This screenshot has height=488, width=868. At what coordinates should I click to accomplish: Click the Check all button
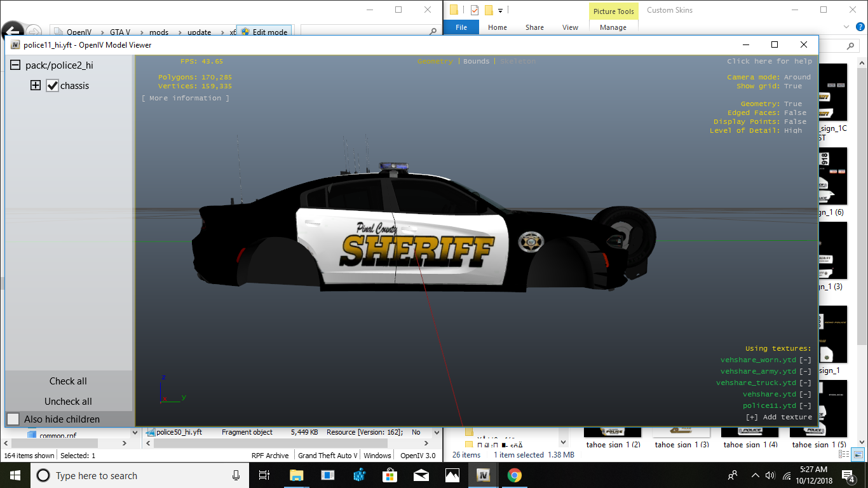tap(68, 381)
